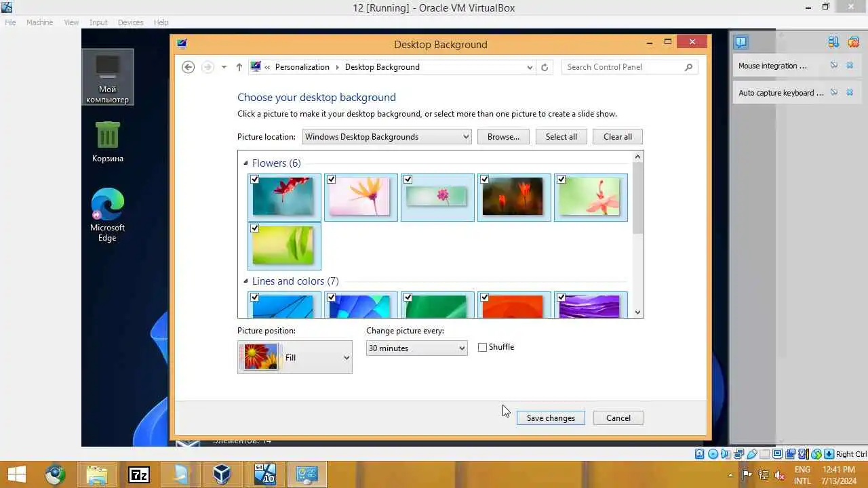Select the Microsoft Edge desktop shortcut
This screenshot has height=488, width=868.
coord(107,214)
